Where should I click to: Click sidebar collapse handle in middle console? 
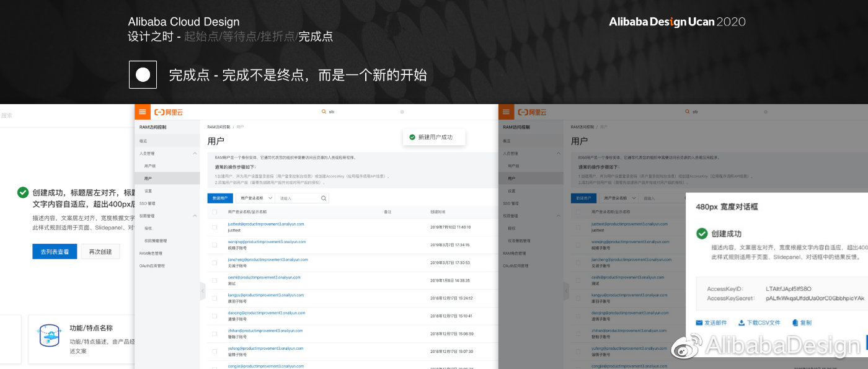[203, 291]
